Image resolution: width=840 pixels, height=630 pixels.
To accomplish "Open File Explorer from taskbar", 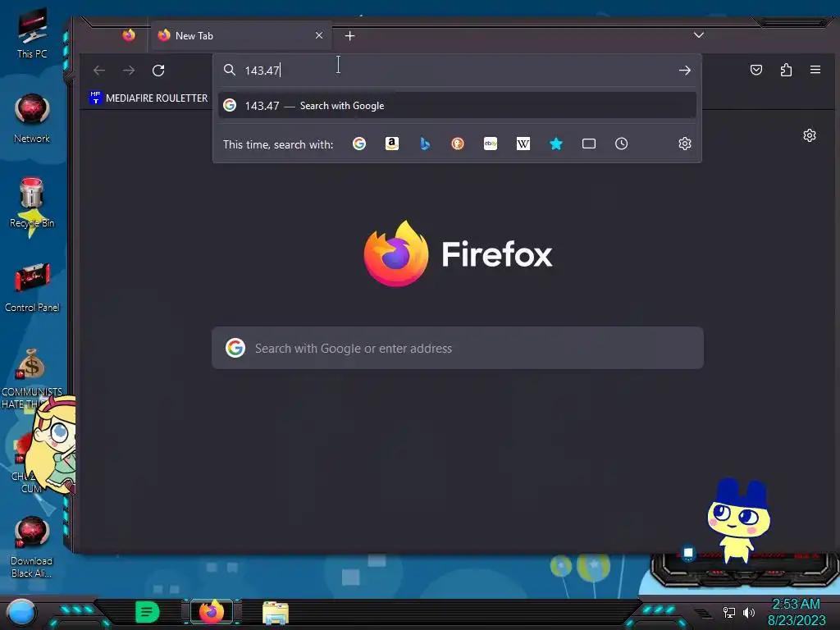I will point(276,612).
